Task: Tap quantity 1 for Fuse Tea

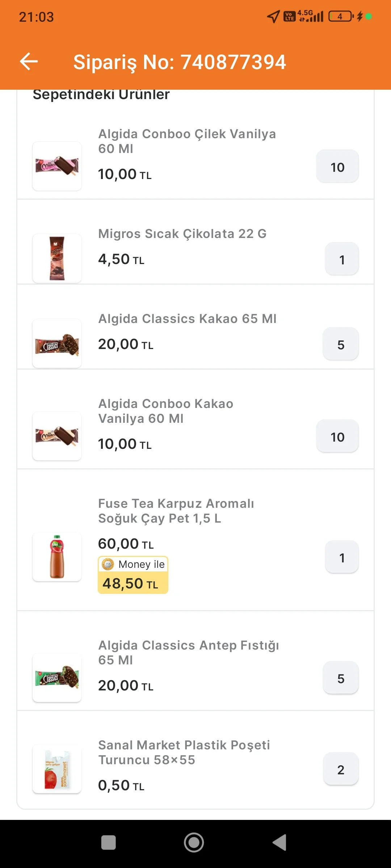Action: (342, 557)
